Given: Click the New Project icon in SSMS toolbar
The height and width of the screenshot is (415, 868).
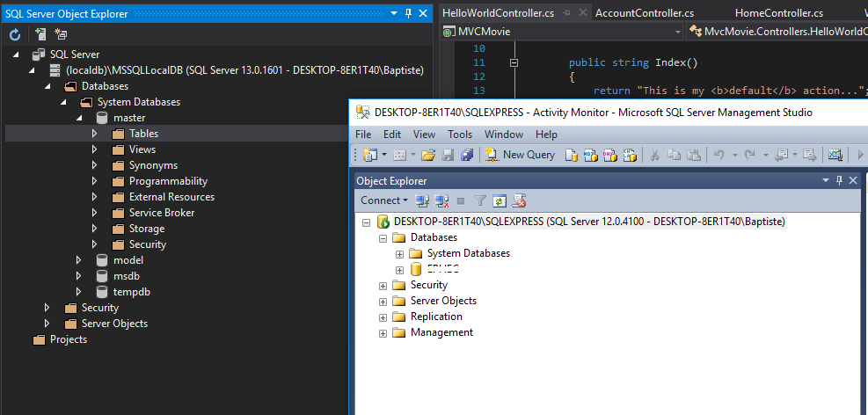Looking at the screenshot, I should [369, 155].
